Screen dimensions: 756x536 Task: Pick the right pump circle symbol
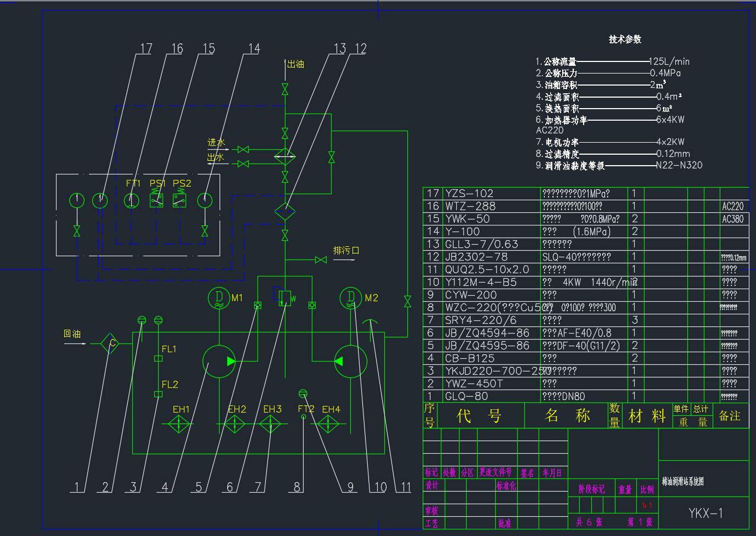(350, 362)
